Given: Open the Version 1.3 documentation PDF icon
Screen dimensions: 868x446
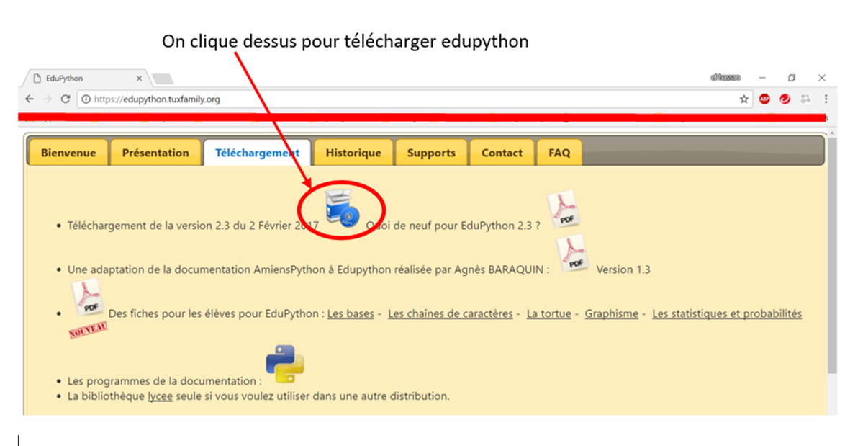Looking at the screenshot, I should tap(574, 254).
